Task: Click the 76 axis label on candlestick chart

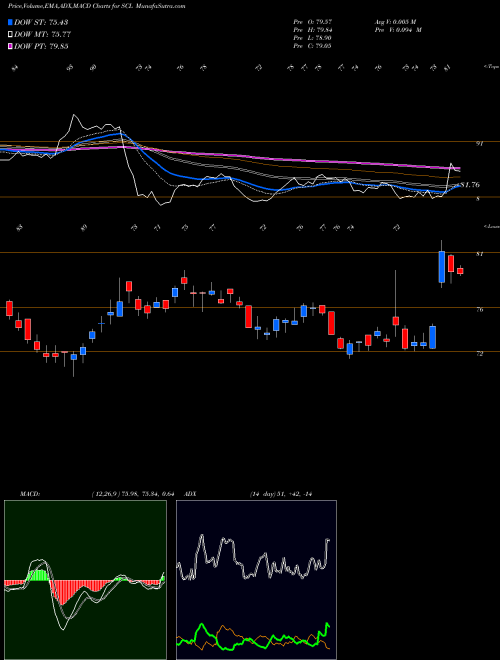Action: click(x=479, y=310)
